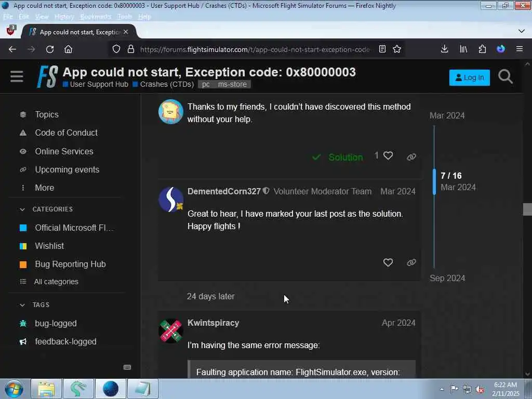Click the pc tag

pyautogui.click(x=206, y=84)
